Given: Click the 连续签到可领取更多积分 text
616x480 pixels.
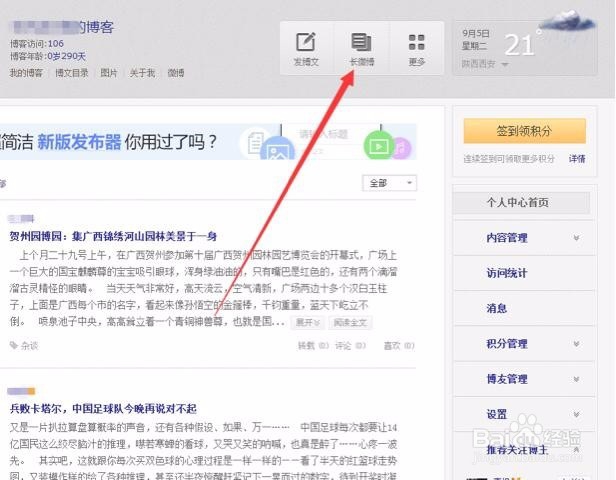Looking at the screenshot, I should coord(509,159).
